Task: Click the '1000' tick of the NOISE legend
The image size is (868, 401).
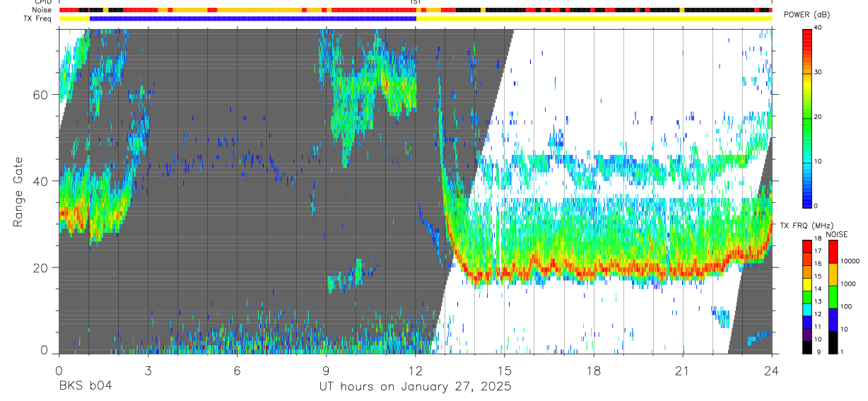Action: tap(849, 284)
